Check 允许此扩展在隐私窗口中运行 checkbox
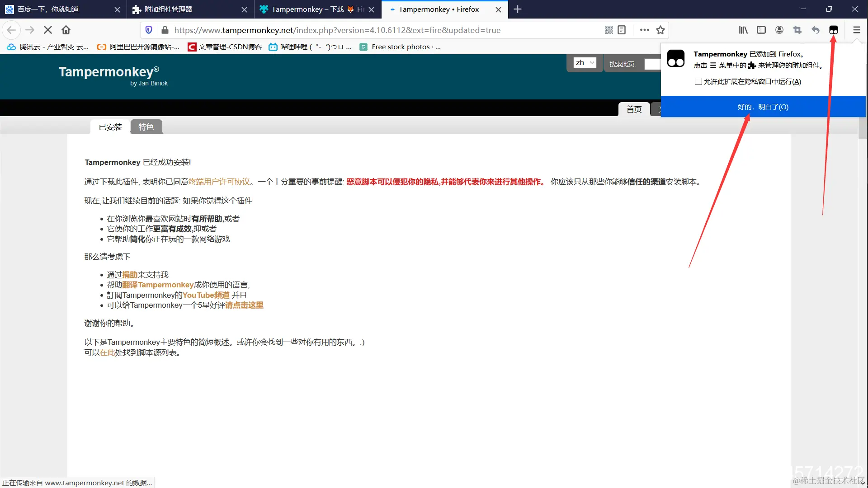 click(699, 81)
